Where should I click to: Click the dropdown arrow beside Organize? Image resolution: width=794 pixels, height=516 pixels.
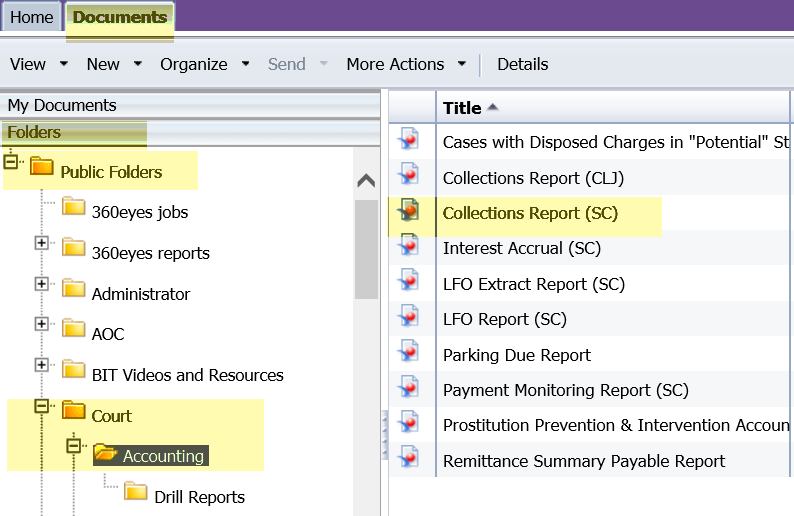(x=246, y=64)
